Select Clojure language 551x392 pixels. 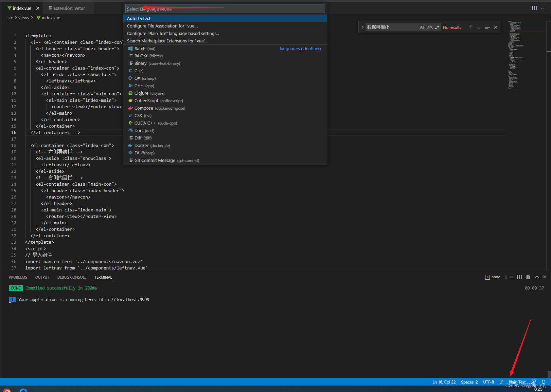pos(225,93)
